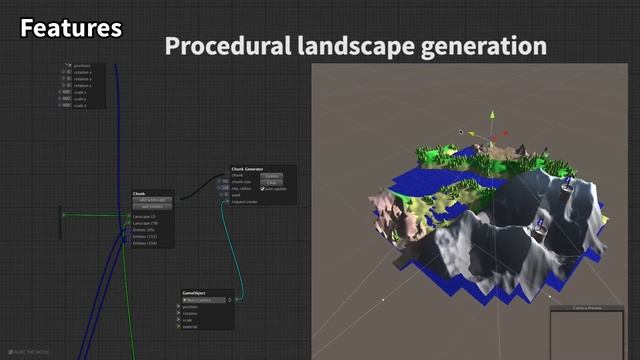
Task: Click the 'request center' label
Action: tap(244, 202)
